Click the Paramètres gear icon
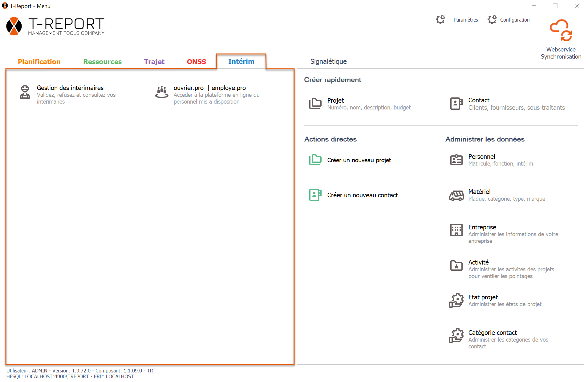The height and width of the screenshot is (382, 588). click(x=440, y=20)
